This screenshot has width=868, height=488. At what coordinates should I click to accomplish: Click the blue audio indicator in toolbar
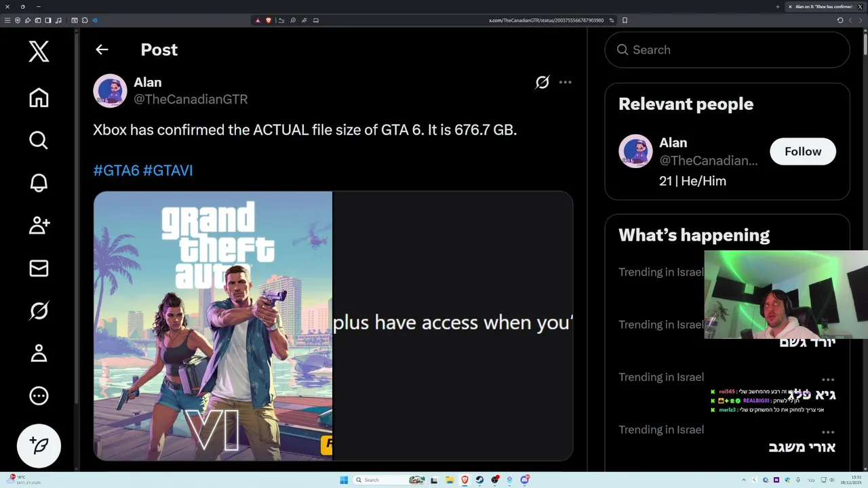[x=95, y=20]
